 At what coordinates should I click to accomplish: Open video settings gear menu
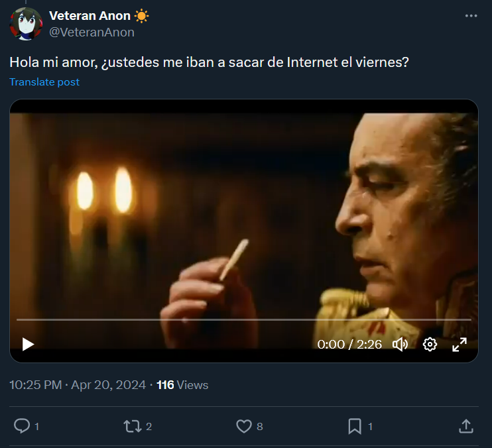[x=430, y=344]
